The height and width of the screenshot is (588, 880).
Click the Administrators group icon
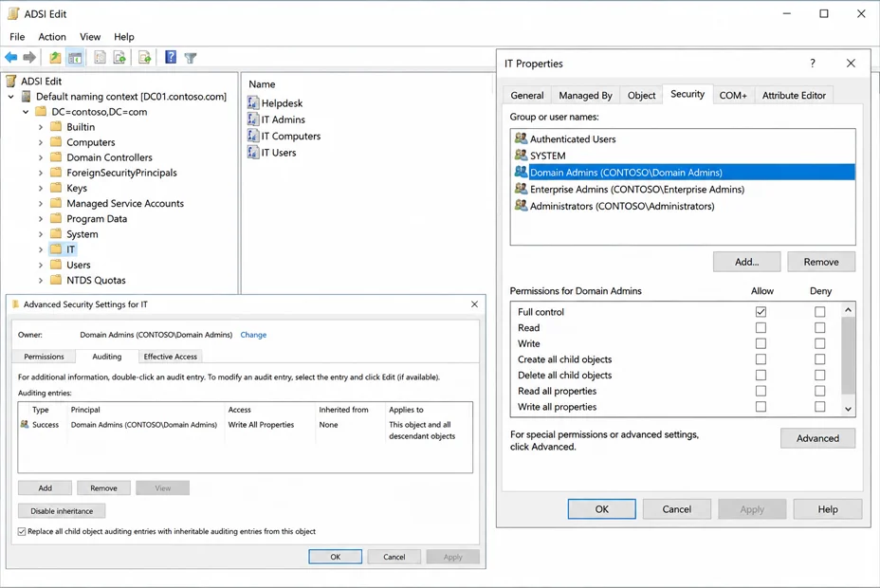[521, 206]
